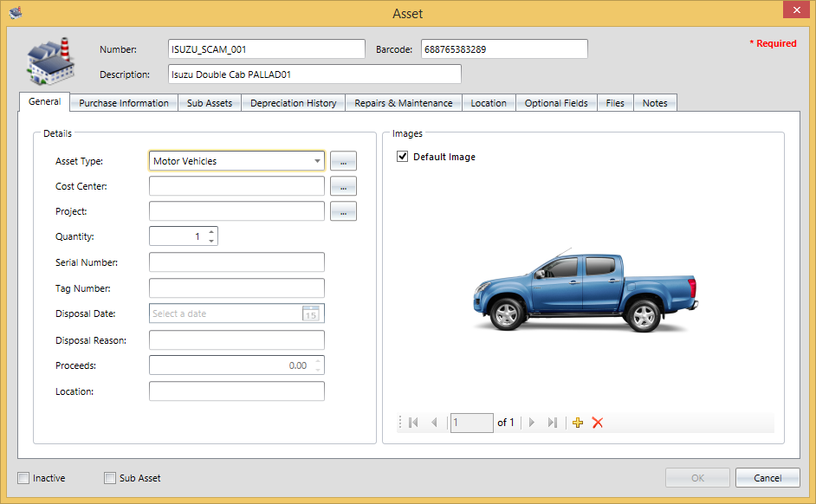Open the Files tab
Screen dimensions: 816x504
[x=615, y=103]
